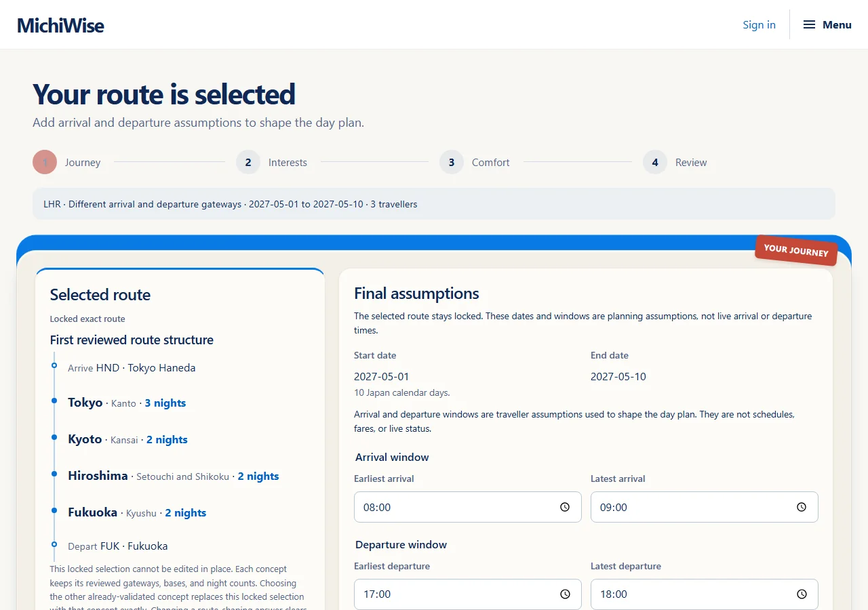Edit the Latest departure time field
The image size is (868, 610).
tap(705, 594)
